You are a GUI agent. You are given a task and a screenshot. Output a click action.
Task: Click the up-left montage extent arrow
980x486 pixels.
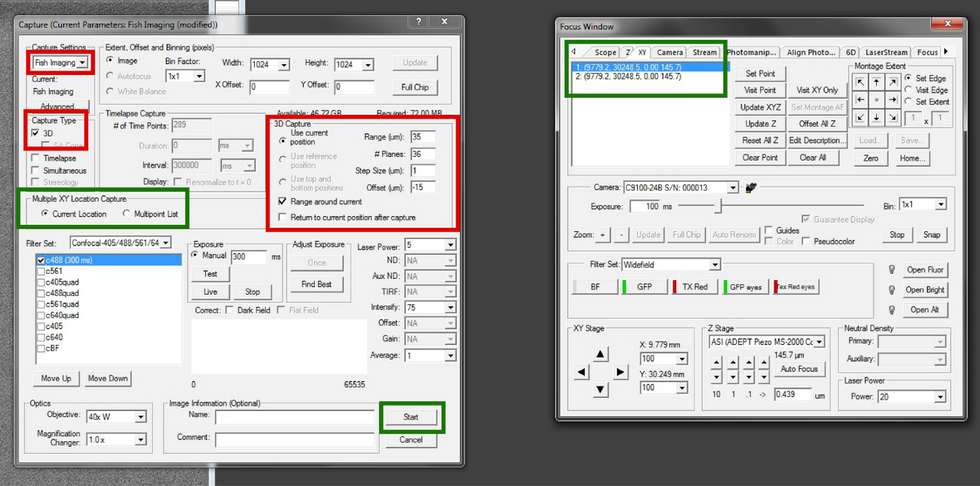[860, 82]
